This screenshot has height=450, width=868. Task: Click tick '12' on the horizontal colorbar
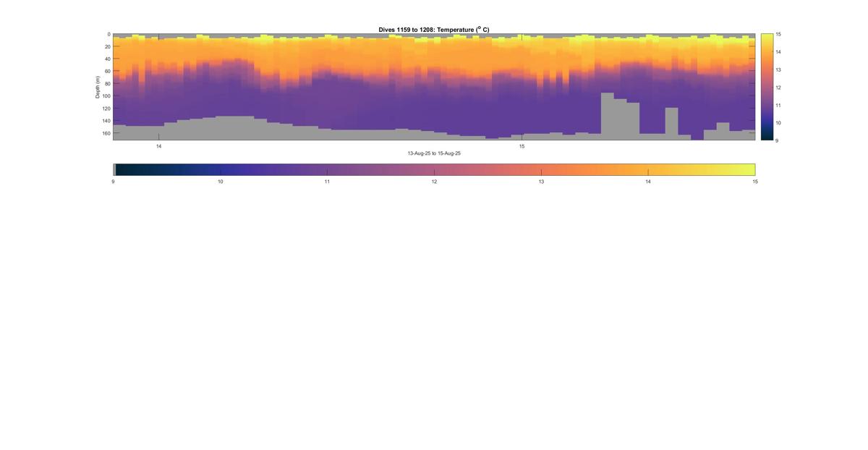point(434,182)
